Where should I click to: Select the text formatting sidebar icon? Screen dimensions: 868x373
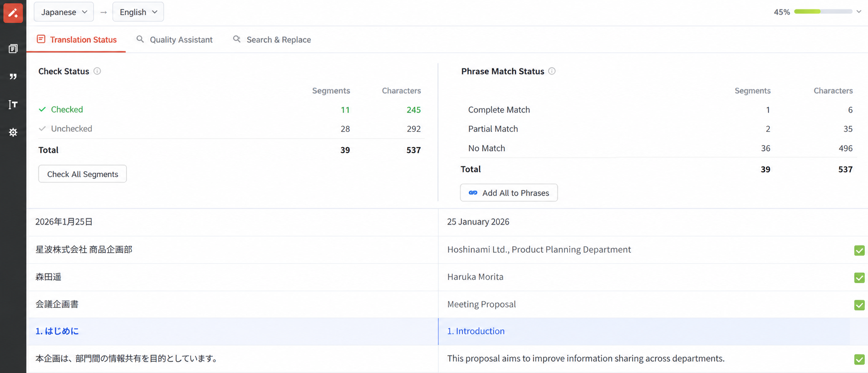pos(13,105)
